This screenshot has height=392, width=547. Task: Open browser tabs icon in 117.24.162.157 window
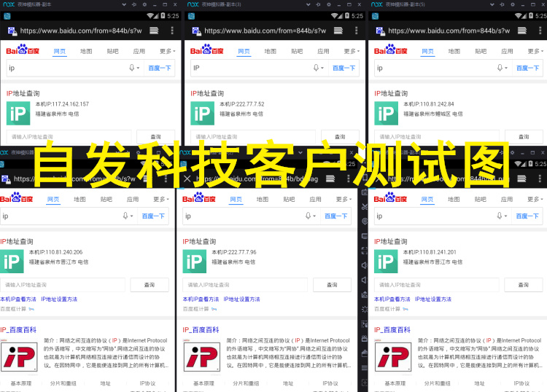pyautogui.click(x=154, y=31)
